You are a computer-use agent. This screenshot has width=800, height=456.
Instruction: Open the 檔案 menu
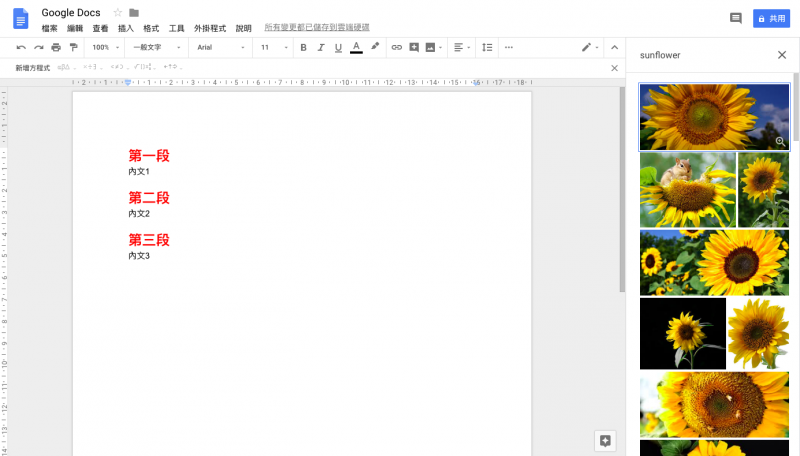click(x=49, y=28)
